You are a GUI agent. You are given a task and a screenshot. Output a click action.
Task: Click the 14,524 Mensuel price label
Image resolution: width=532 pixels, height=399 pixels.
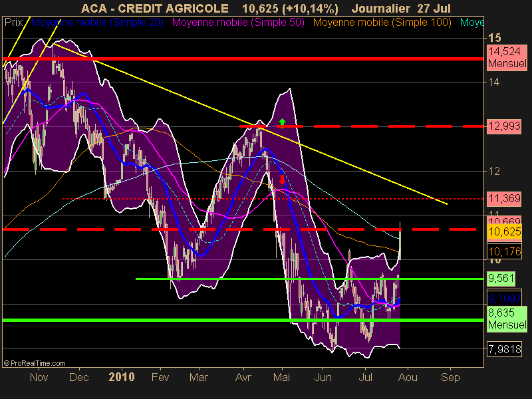507,58
